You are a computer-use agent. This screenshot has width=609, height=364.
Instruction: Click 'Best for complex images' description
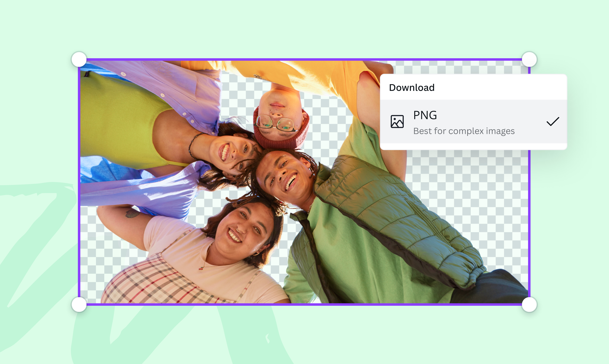pyautogui.click(x=464, y=131)
